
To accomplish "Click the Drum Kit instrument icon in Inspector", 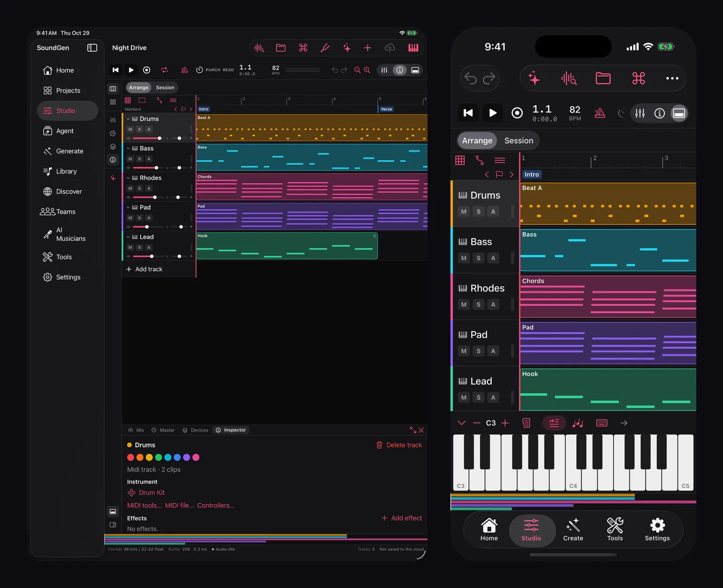I will [x=131, y=493].
